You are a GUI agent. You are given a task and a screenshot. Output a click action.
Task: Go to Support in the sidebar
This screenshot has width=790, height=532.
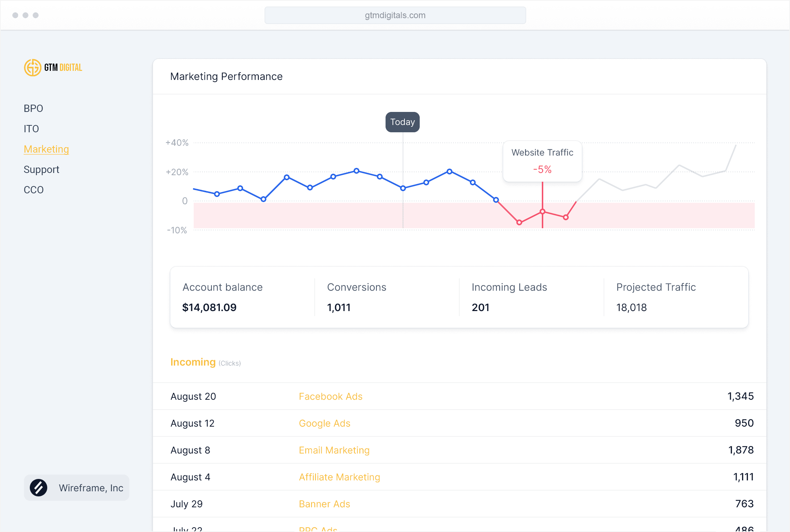pyautogui.click(x=41, y=169)
